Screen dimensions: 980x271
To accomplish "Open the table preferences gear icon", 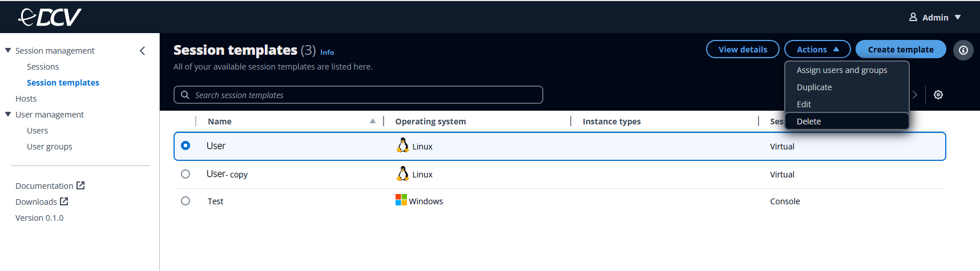I will click(x=938, y=95).
